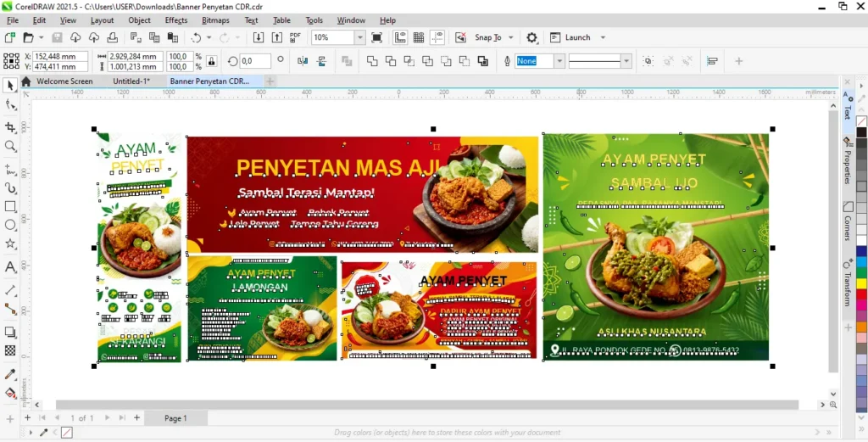The height and width of the screenshot is (442, 868).
Task: Open the Transform docker tab
Action: [x=848, y=282]
